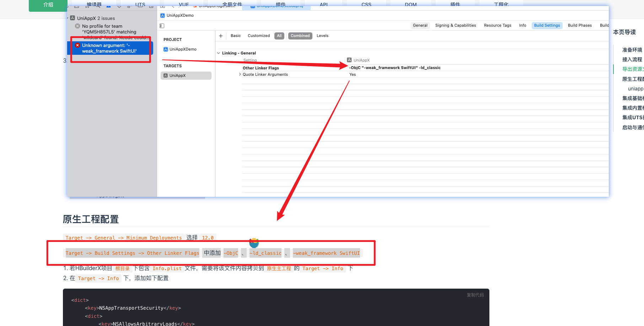
Task: Jump to 集成UTS section in outline
Action: coord(633,117)
